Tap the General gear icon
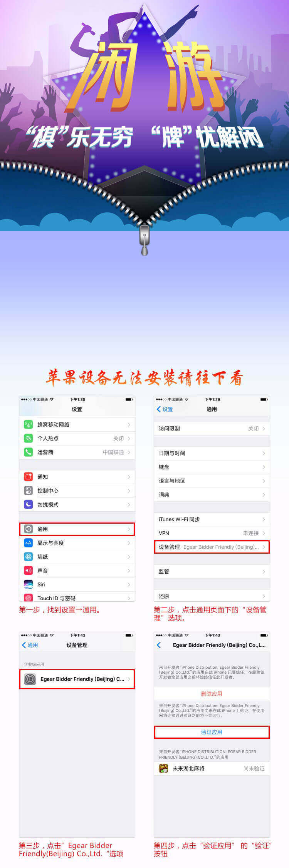The height and width of the screenshot is (868, 289). point(29,529)
